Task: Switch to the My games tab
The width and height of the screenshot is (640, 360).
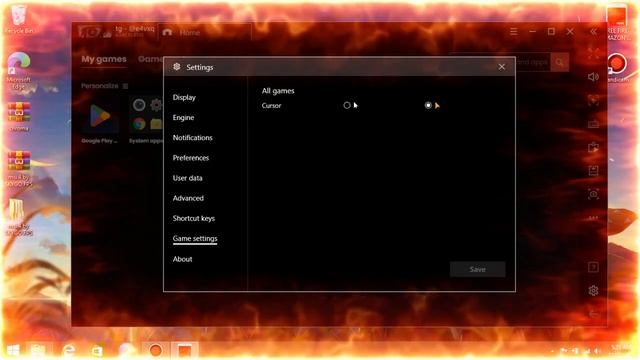Action: point(104,59)
